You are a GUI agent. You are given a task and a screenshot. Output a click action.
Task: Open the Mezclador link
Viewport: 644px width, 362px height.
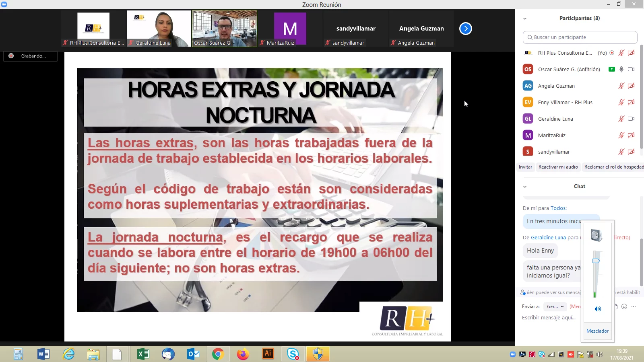point(597,331)
